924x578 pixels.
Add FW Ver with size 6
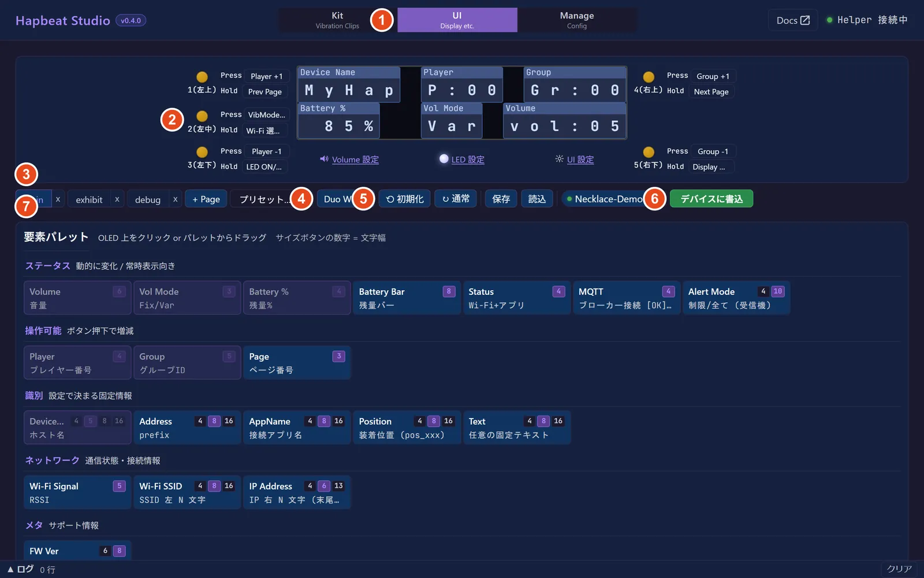pyautogui.click(x=105, y=551)
